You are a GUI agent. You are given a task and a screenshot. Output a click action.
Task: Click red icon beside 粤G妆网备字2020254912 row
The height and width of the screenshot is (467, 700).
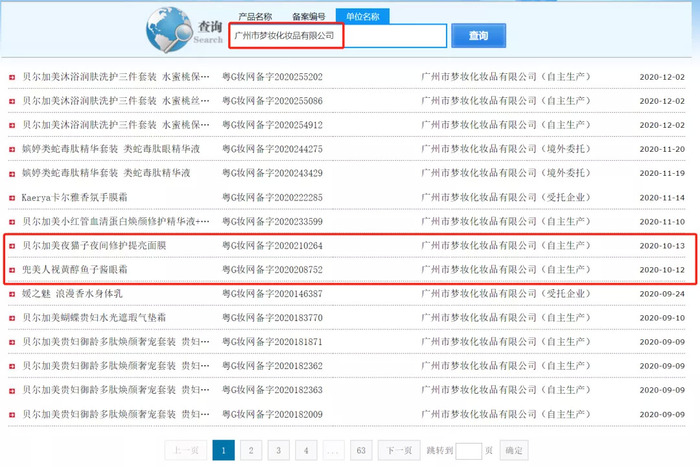tap(12, 126)
